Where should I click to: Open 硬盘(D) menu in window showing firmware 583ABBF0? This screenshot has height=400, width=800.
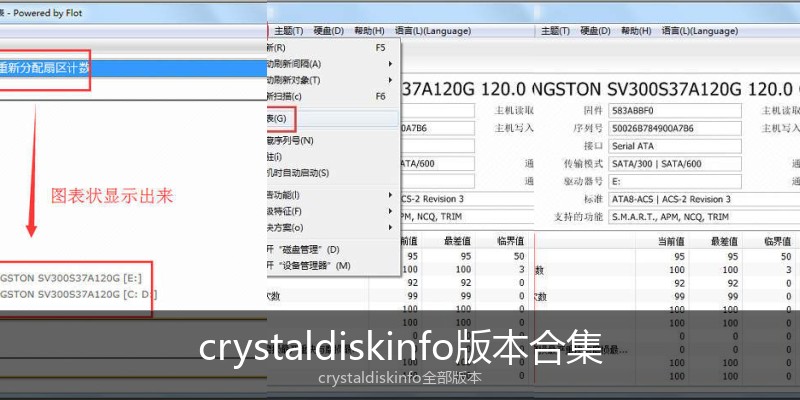coord(595,31)
